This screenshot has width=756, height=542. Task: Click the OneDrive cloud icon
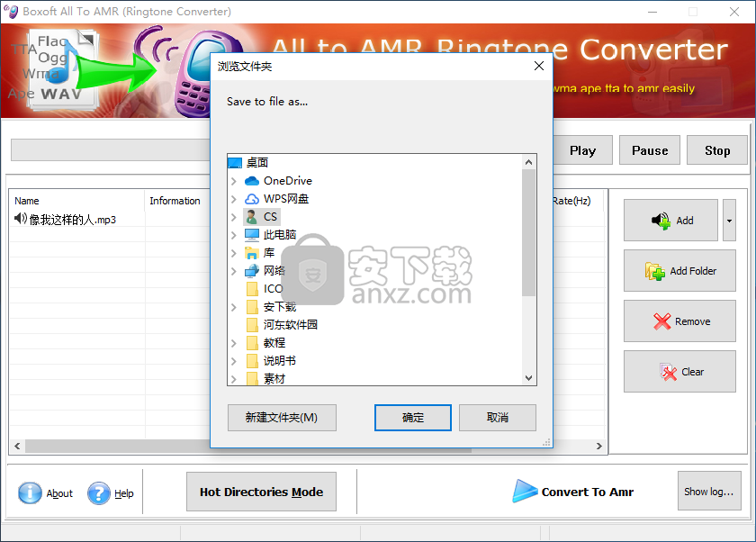point(252,181)
